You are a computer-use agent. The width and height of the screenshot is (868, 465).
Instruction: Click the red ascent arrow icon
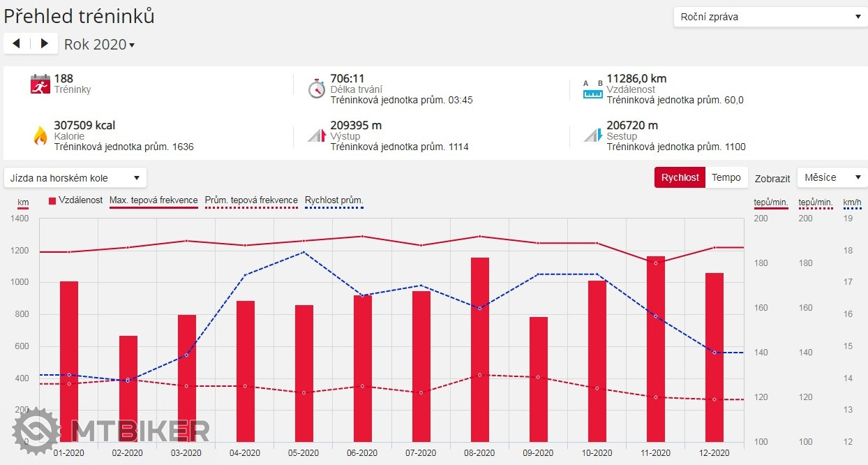317,135
